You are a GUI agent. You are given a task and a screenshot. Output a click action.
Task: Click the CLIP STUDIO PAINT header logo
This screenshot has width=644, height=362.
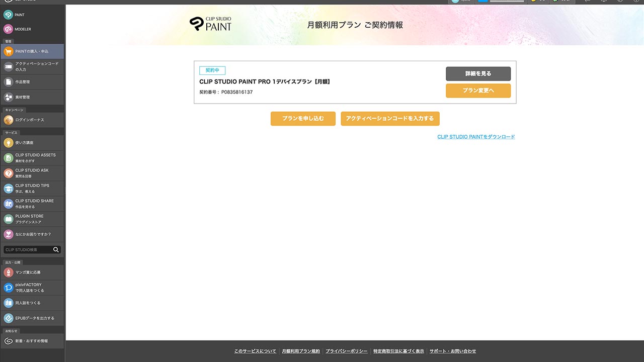[x=210, y=24]
